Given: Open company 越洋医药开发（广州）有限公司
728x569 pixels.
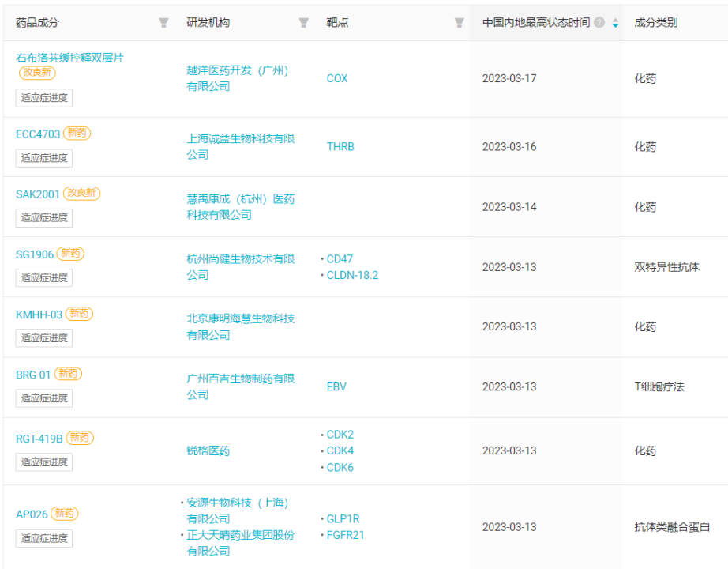Looking at the screenshot, I should 238,78.
